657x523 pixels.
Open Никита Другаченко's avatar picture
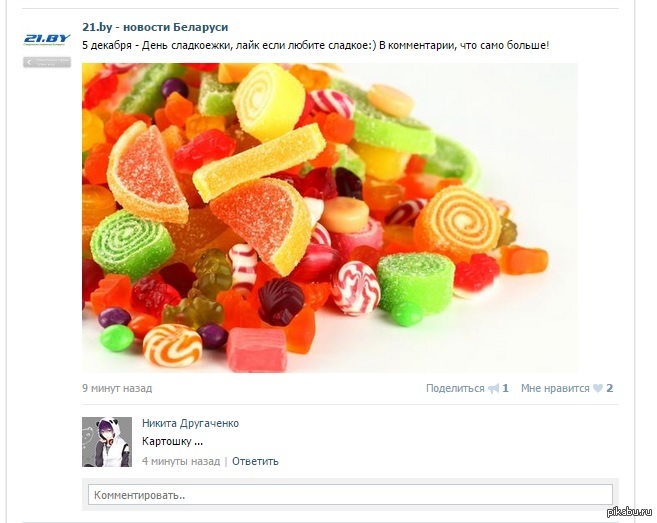(107, 442)
